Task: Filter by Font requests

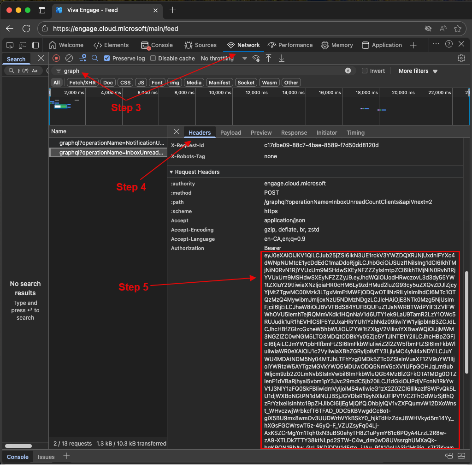Action: [x=157, y=83]
